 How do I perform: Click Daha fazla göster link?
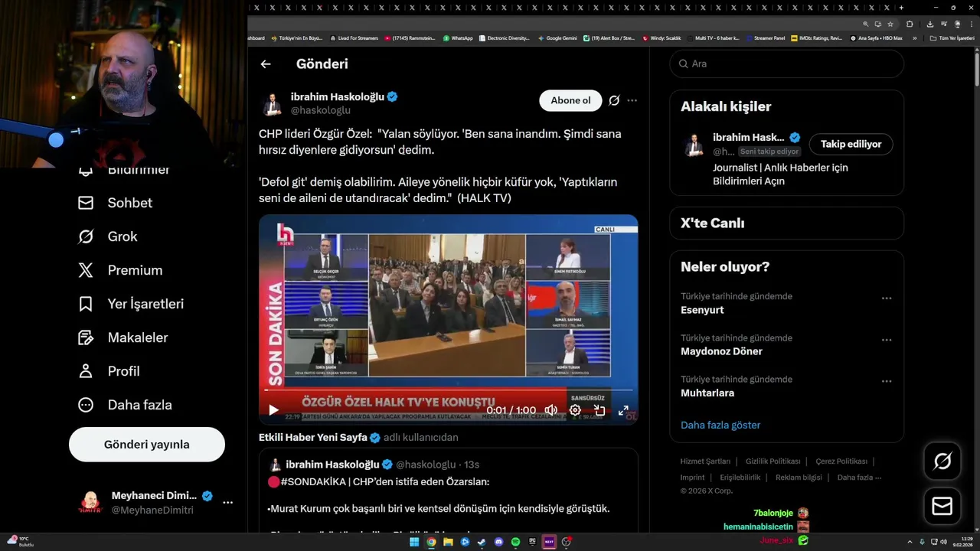click(720, 425)
